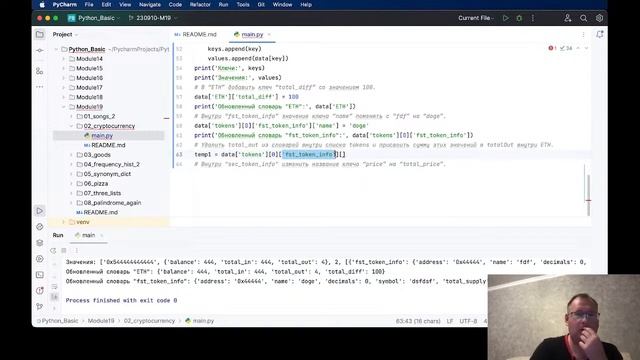640x360 pixels.
Task: Click 'Process finished with exit code 0'
Action: (x=121, y=300)
